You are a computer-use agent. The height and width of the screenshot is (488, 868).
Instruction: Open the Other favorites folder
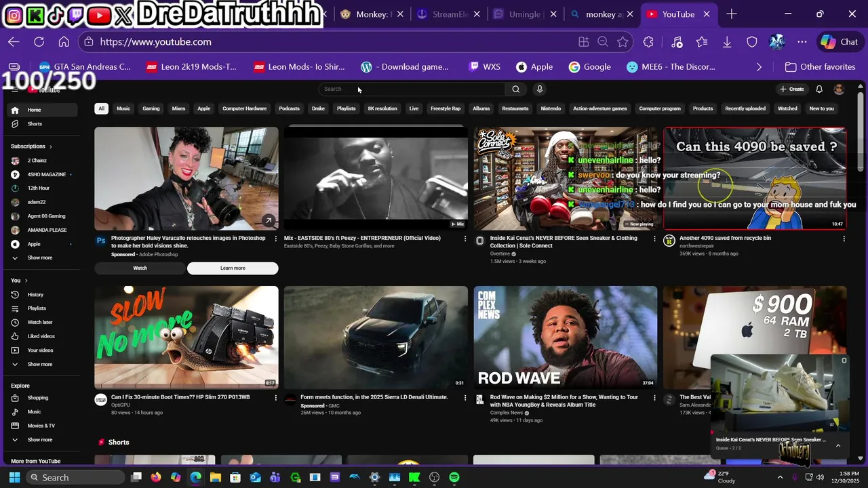(820, 67)
